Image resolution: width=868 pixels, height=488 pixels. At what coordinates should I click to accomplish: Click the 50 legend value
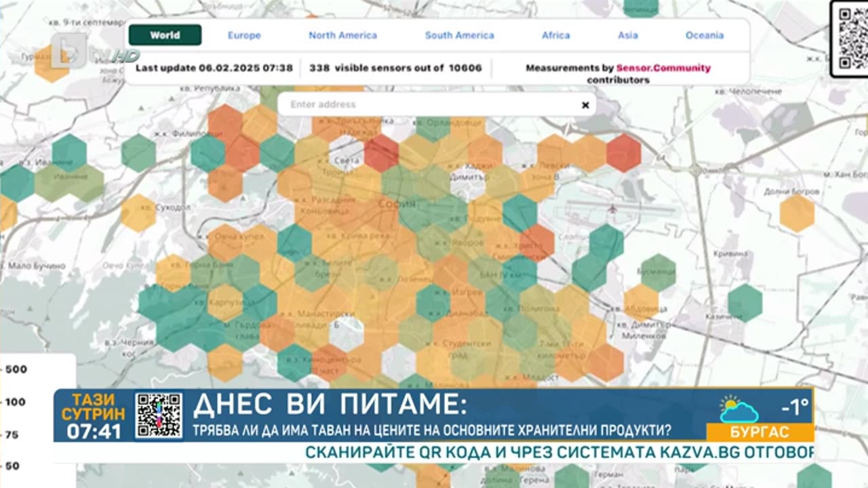click(12, 466)
